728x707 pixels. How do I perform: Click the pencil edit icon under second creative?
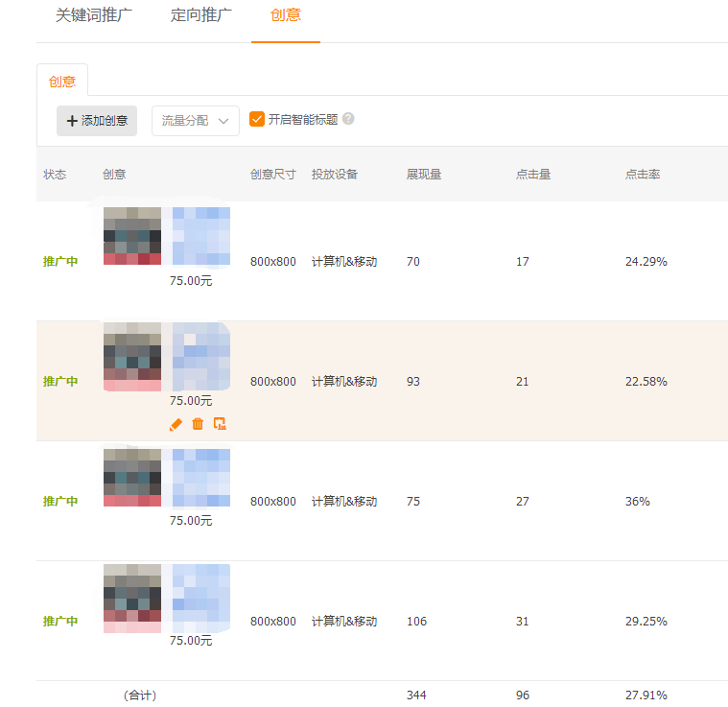[176, 424]
